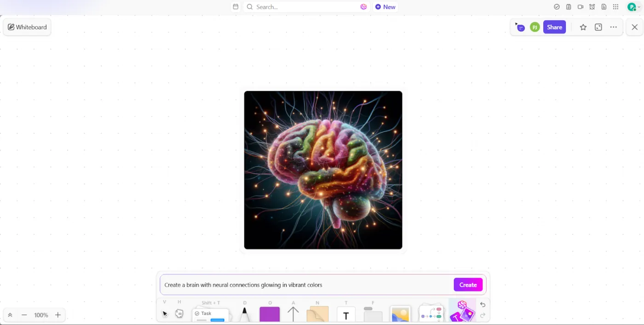Open the AI brain icon in search
Image resolution: width=644 pixels, height=325 pixels.
(x=363, y=7)
